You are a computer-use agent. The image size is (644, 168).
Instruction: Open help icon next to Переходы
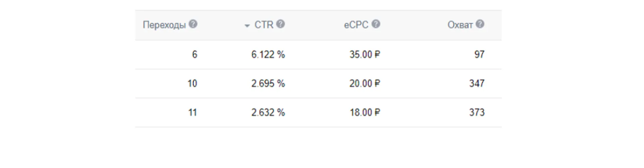[193, 24]
